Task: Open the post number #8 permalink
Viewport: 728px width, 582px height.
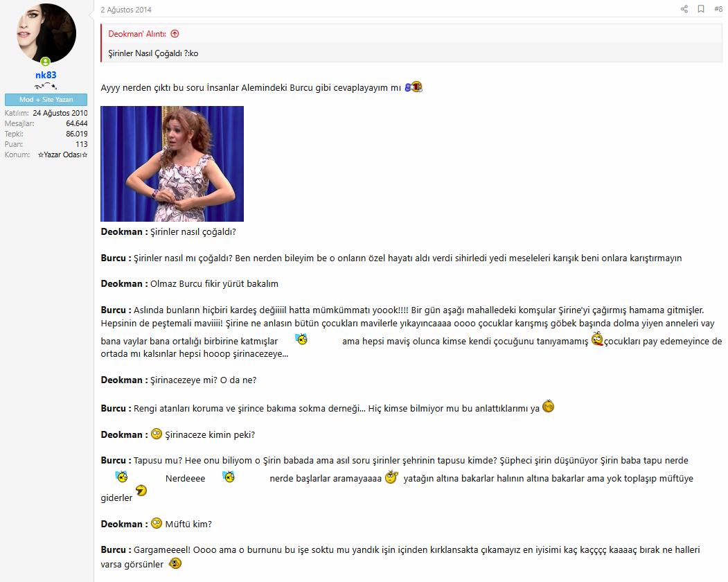Action: (718, 9)
